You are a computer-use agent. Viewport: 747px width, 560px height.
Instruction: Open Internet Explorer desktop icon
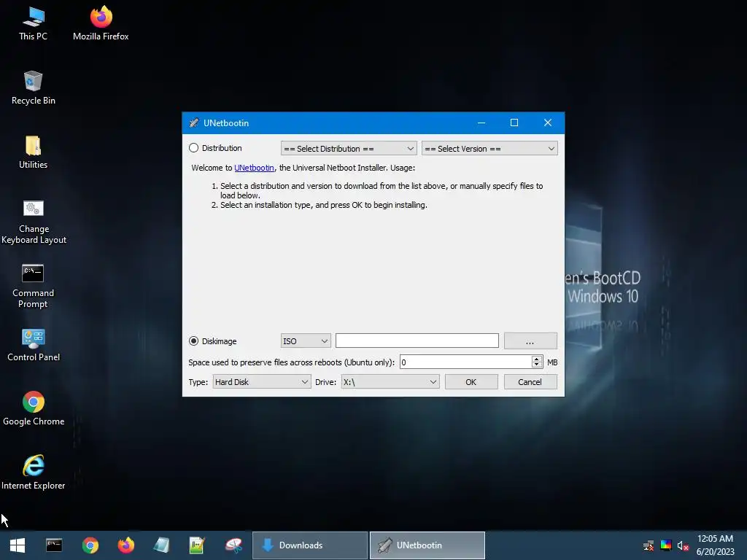[34, 472]
